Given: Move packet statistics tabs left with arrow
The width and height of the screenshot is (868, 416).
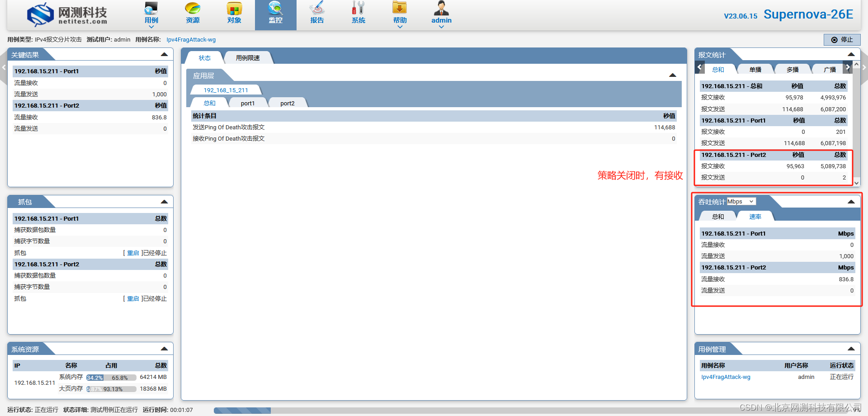Looking at the screenshot, I should [699, 67].
